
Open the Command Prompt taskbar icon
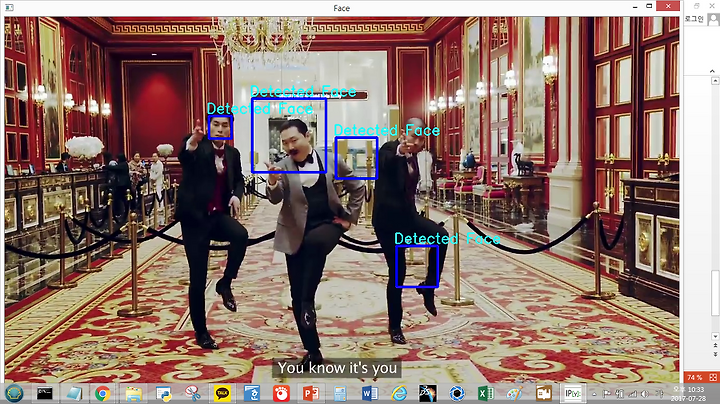(x=45, y=393)
